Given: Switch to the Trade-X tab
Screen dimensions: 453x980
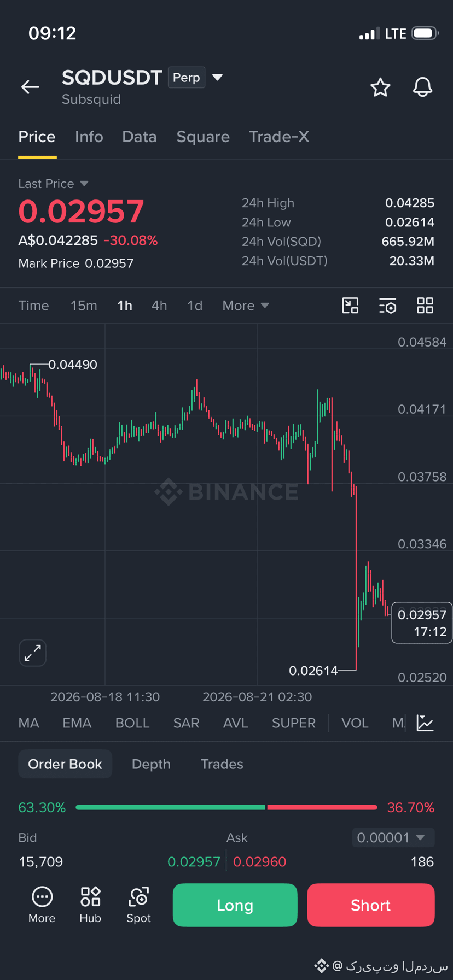Looking at the screenshot, I should click(x=279, y=137).
